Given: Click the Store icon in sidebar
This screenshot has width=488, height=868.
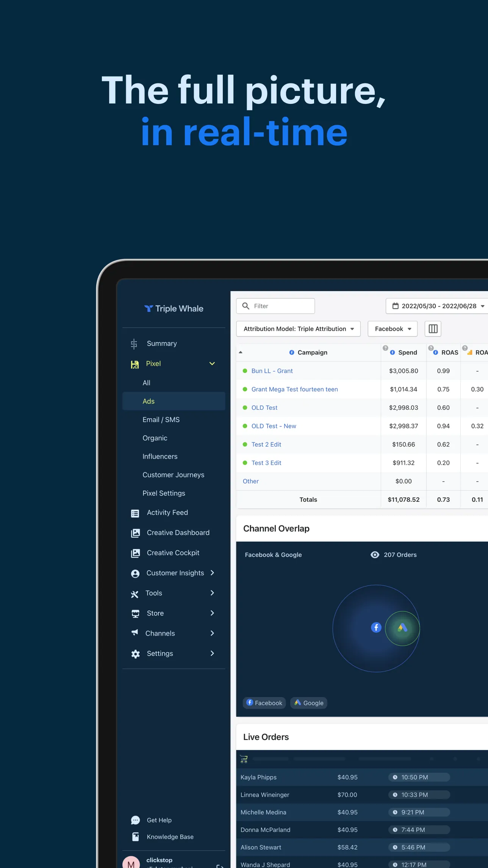Looking at the screenshot, I should tap(135, 614).
